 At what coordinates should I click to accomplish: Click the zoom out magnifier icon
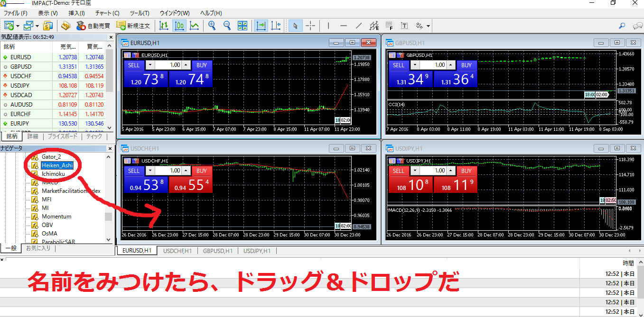227,26
